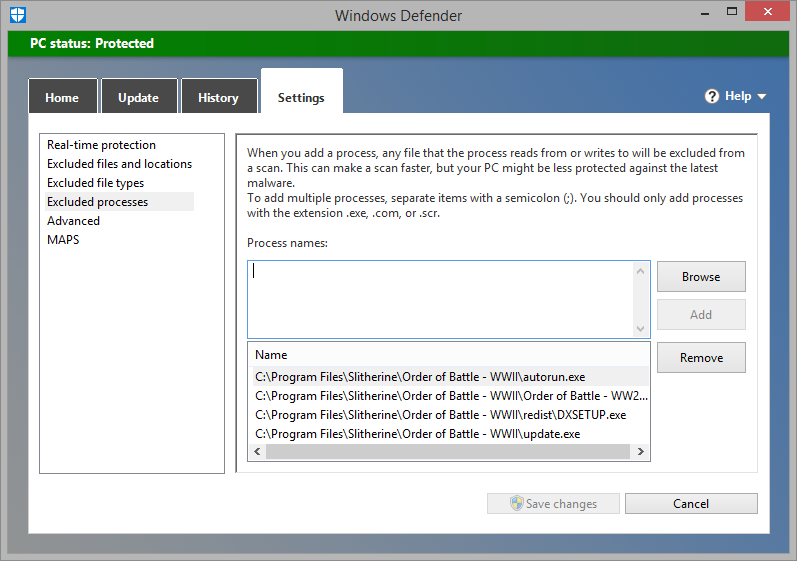Select Real-time protection in sidebar

tap(101, 145)
